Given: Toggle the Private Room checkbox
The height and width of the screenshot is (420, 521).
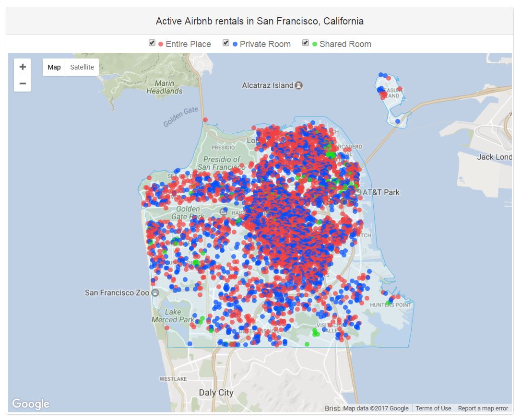Looking at the screenshot, I should click(226, 43).
